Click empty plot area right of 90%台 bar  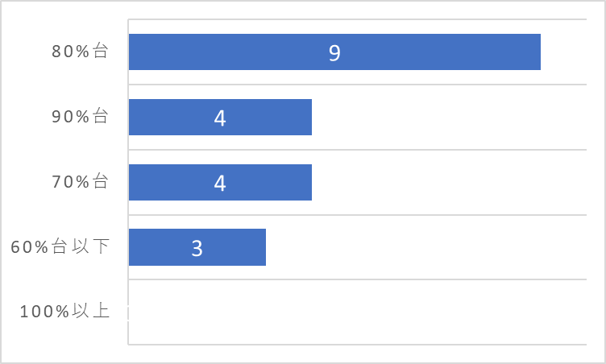click(x=449, y=117)
